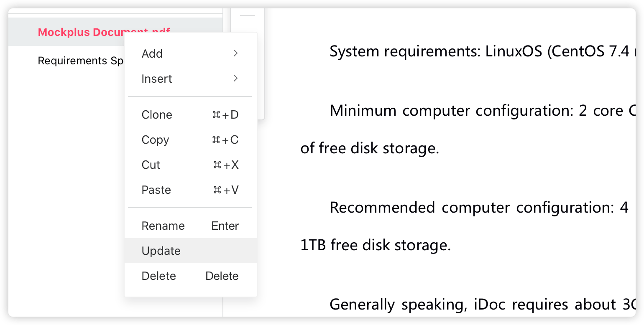Click Paste in the context menu

pyautogui.click(x=156, y=190)
